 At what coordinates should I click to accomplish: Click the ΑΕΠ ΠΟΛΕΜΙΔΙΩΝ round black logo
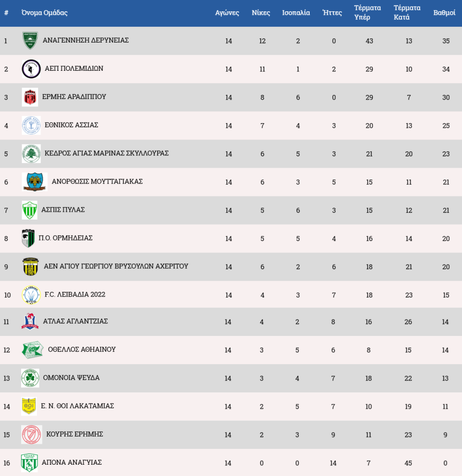(31, 69)
